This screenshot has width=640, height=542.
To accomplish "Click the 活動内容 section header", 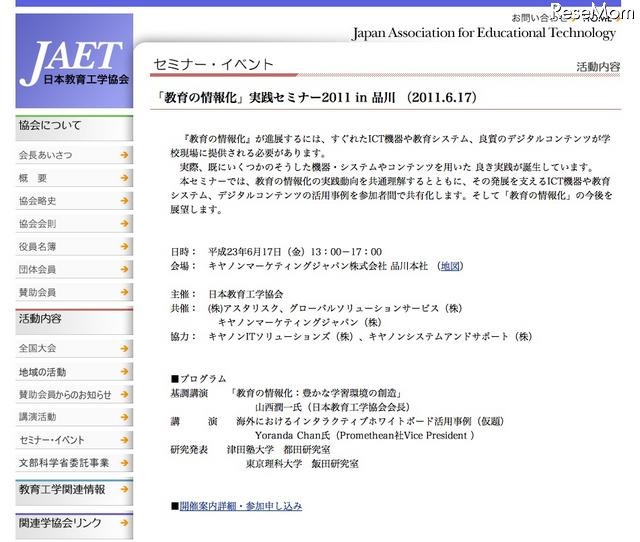I will pos(40,319).
